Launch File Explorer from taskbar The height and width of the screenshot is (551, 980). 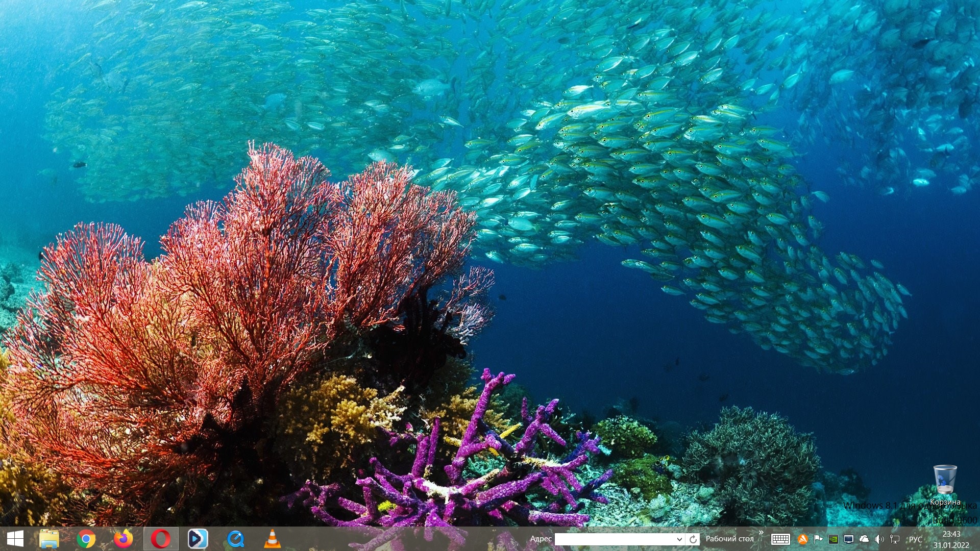pyautogui.click(x=49, y=539)
